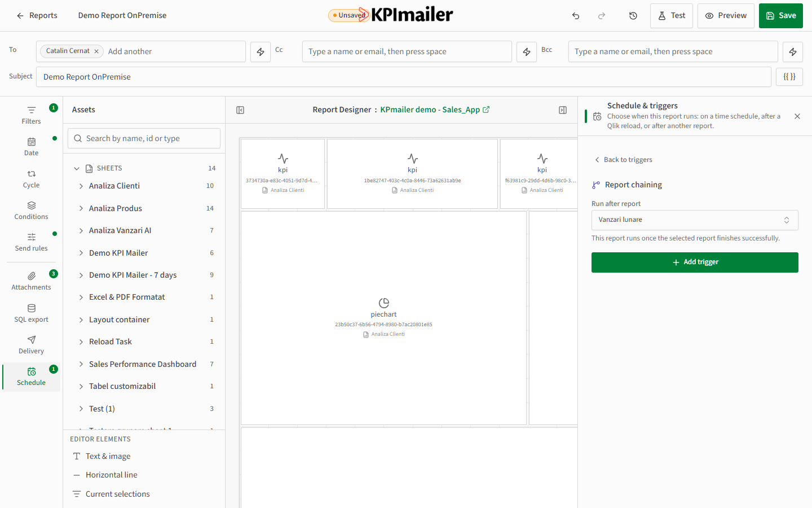Select the Schedule sidebar section

[32, 376]
